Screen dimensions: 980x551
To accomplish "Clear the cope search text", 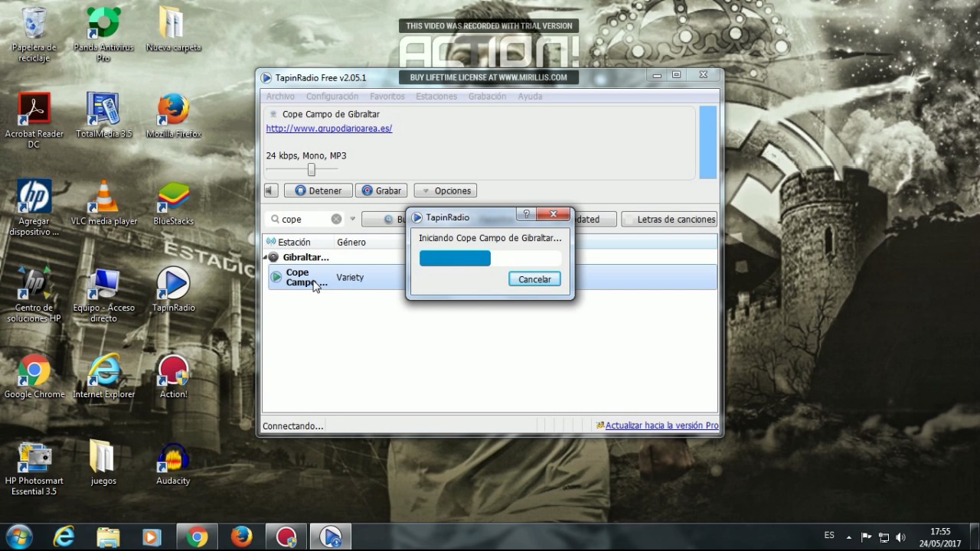I will pos(336,219).
